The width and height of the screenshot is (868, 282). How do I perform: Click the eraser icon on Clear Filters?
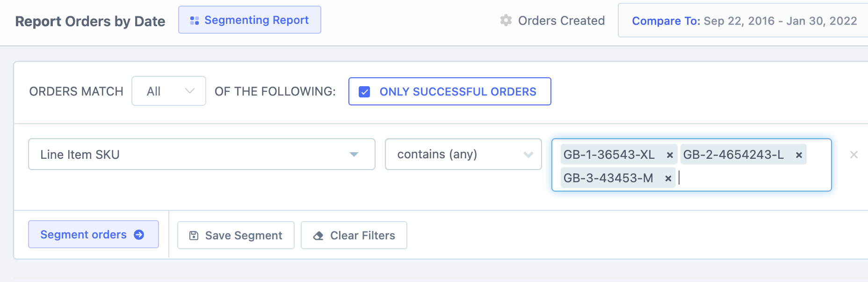tap(318, 235)
